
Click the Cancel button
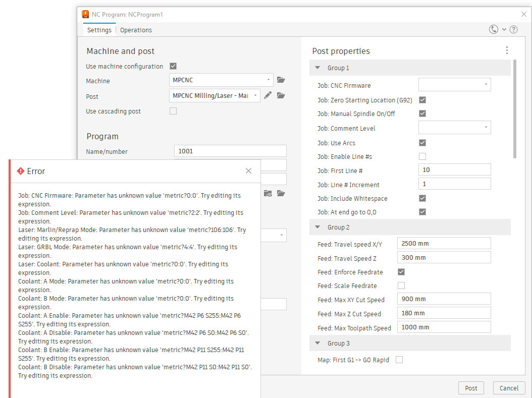click(x=509, y=388)
